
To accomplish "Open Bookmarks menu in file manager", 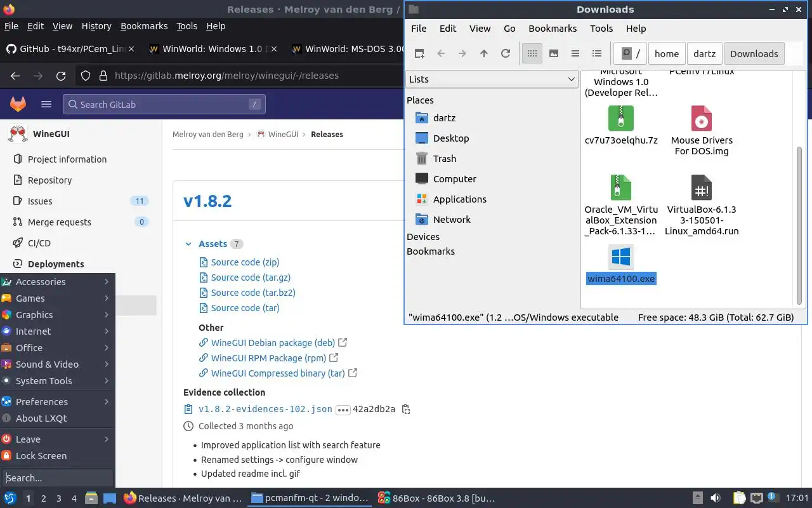I will (x=553, y=28).
